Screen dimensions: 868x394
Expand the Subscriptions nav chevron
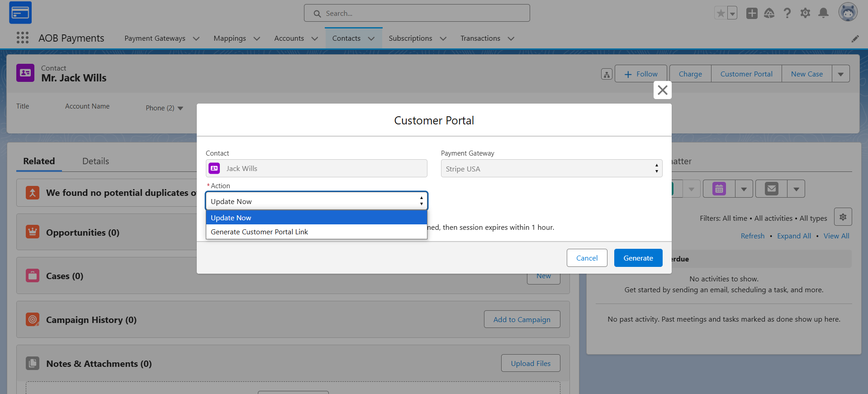click(x=443, y=39)
